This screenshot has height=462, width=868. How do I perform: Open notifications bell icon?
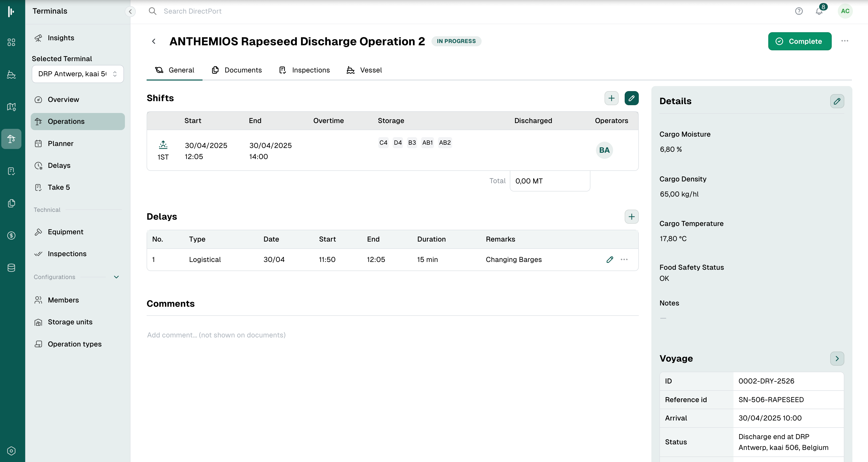pos(819,11)
